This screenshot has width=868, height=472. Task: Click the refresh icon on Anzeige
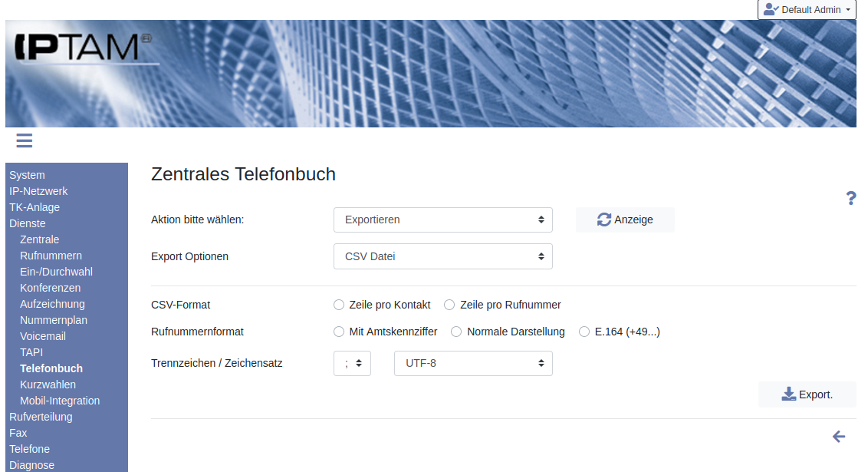coord(604,219)
